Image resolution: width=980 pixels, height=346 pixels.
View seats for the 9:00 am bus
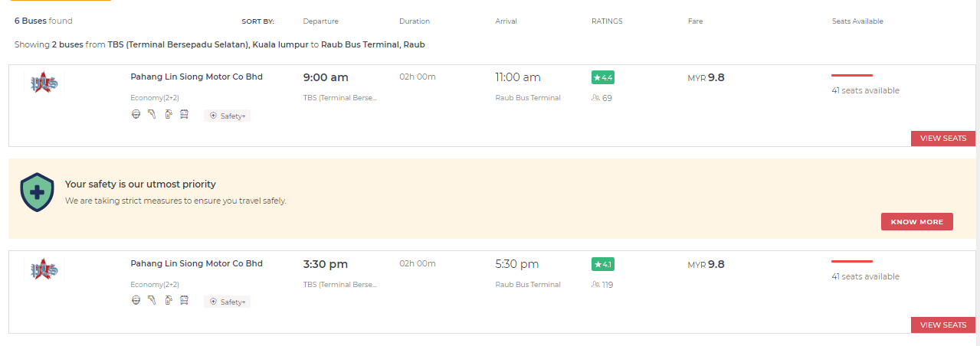pos(942,139)
